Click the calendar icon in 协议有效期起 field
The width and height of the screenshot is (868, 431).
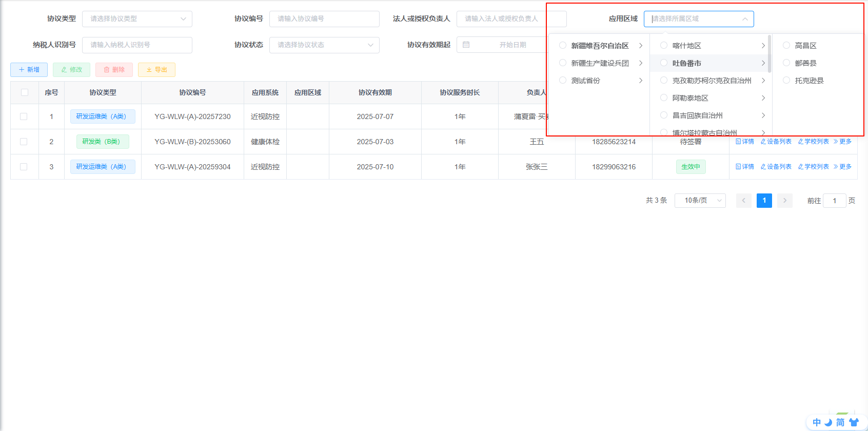(466, 45)
